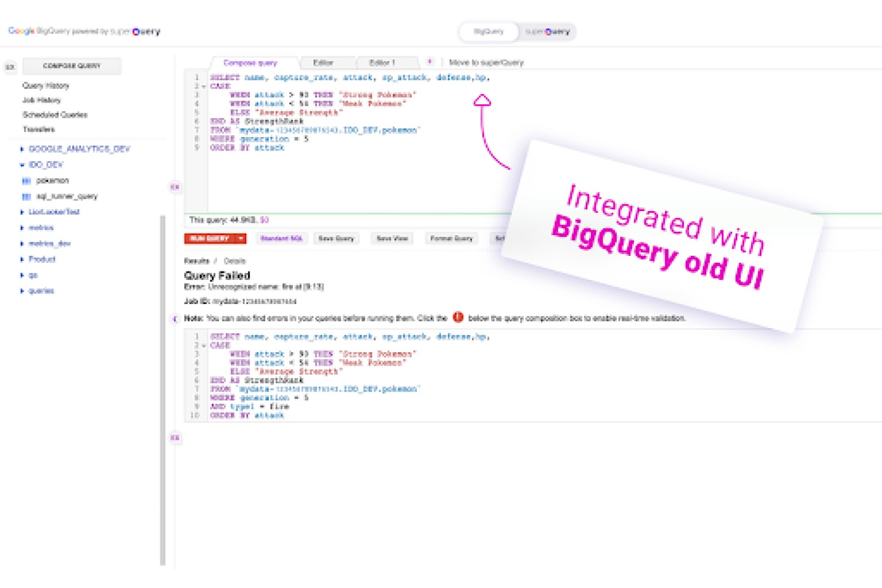The image size is (882, 588).
Task: Click the Format Query button
Action: (452, 238)
